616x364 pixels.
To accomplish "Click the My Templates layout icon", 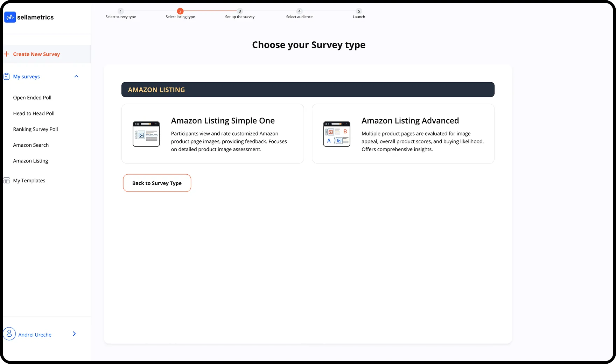I will [6, 180].
